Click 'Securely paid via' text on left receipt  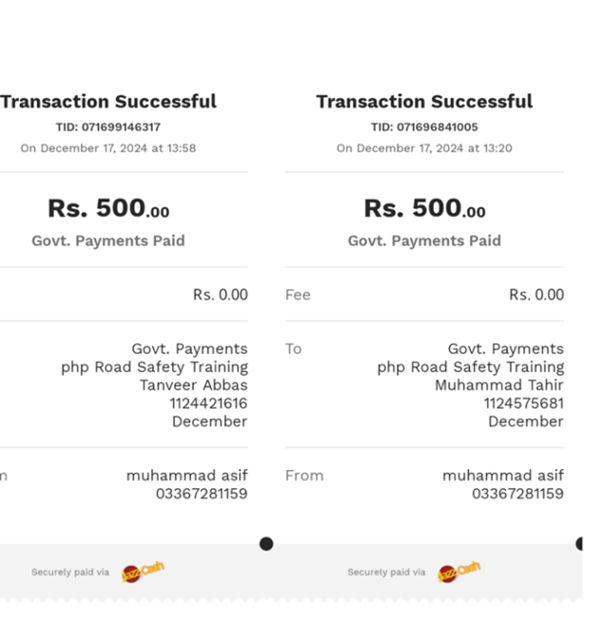(x=70, y=572)
